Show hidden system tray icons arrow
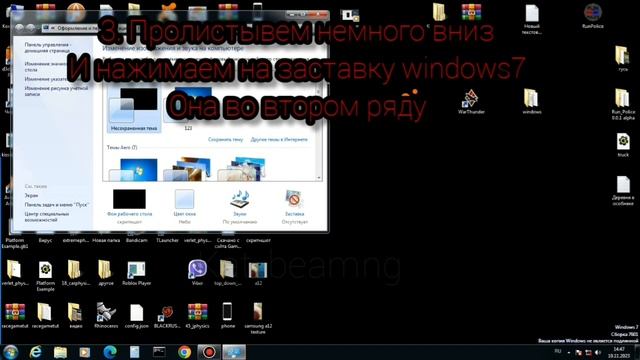Image resolution: width=640 pixels, height=360 pixels. click(569, 353)
